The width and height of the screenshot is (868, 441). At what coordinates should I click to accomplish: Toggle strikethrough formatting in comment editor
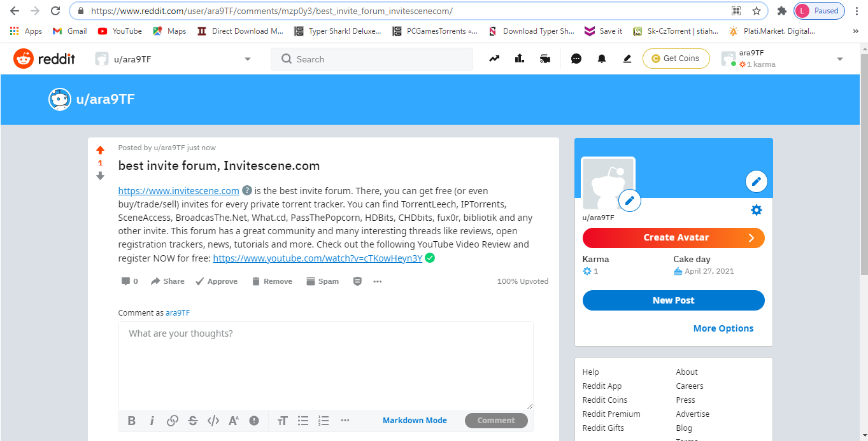(x=193, y=421)
